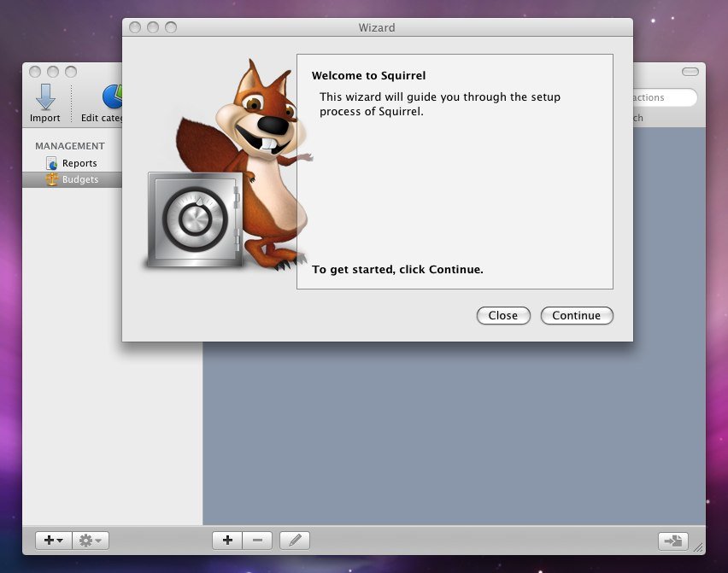Click the main window zoom button

point(71,72)
